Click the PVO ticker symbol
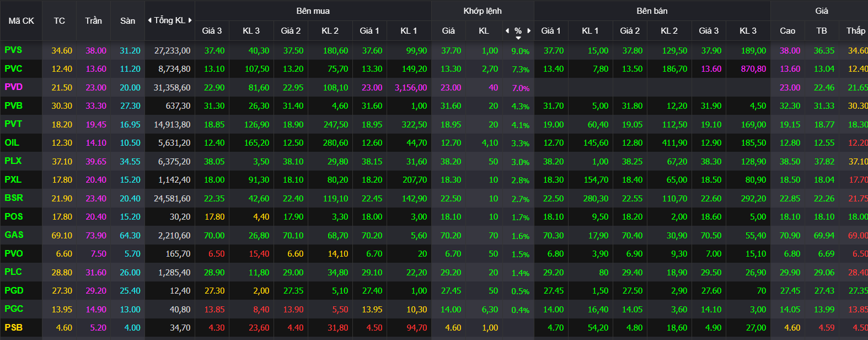The image size is (868, 340). [14, 254]
